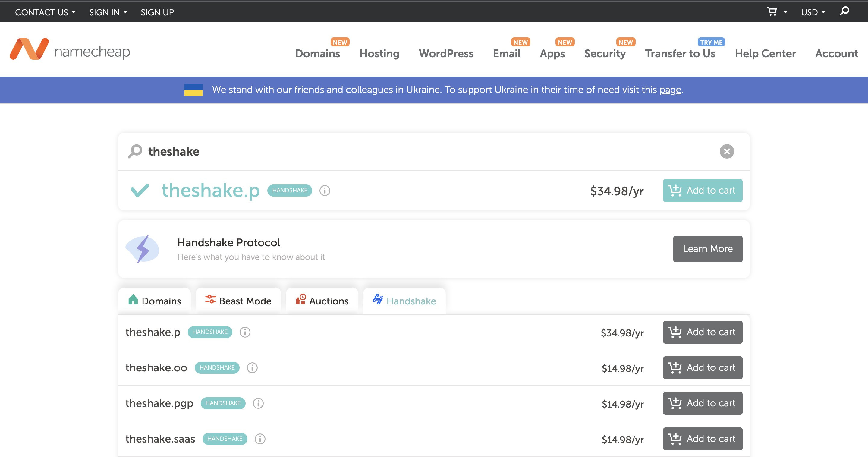Open Transfer to Us menu

click(680, 54)
